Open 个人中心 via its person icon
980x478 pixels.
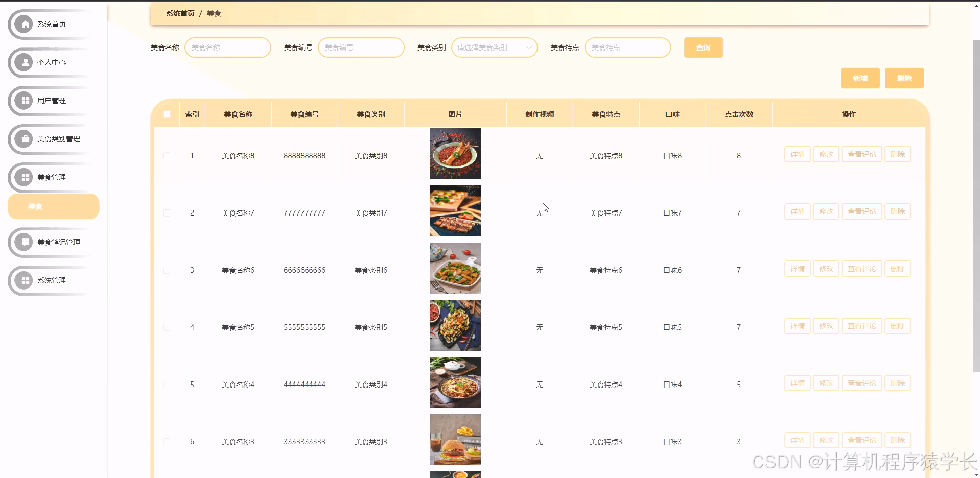pyautogui.click(x=24, y=62)
